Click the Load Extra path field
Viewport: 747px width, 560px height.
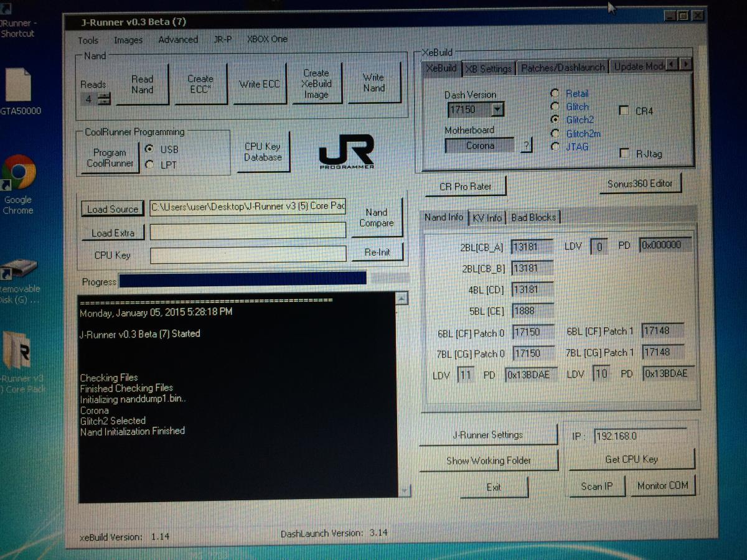coord(248,231)
